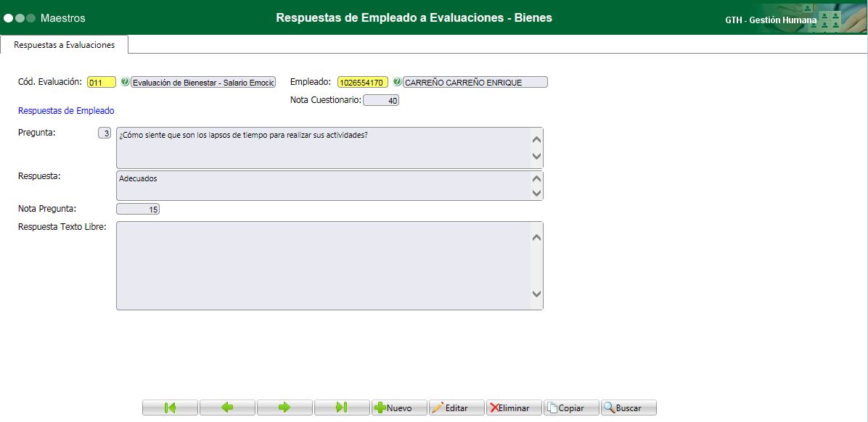Jump to the first record
This screenshot has width=868, height=422.
click(170, 407)
